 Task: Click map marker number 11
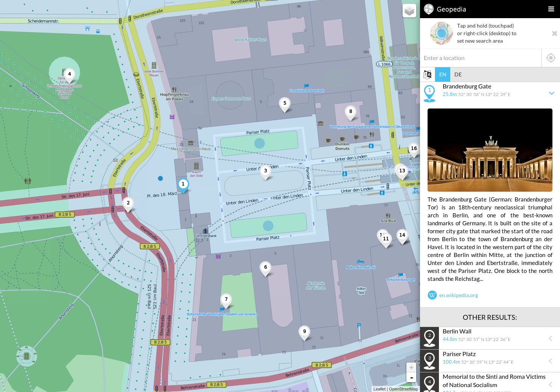pyautogui.click(x=386, y=240)
